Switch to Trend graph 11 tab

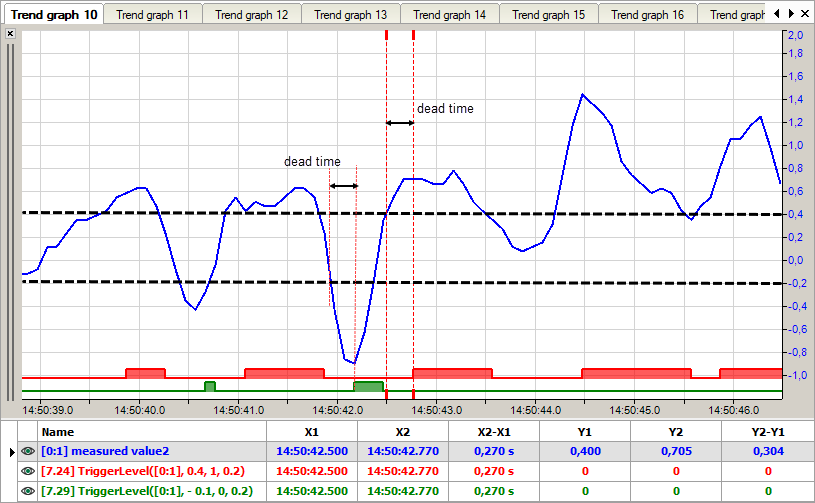152,15
